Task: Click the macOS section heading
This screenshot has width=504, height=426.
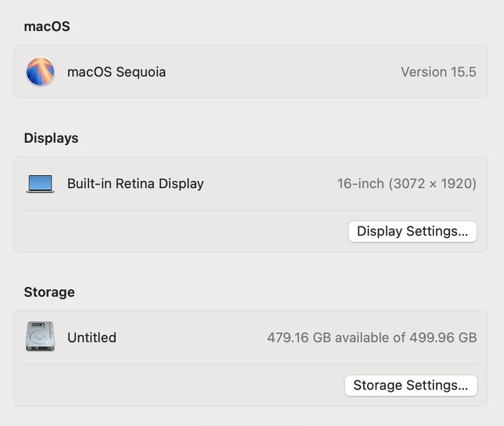Action: [47, 27]
